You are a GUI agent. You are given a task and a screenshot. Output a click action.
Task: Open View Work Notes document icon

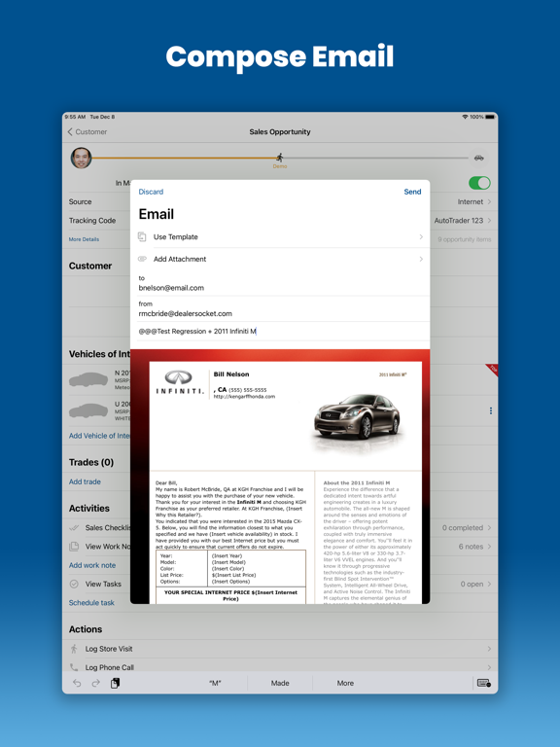(74, 547)
